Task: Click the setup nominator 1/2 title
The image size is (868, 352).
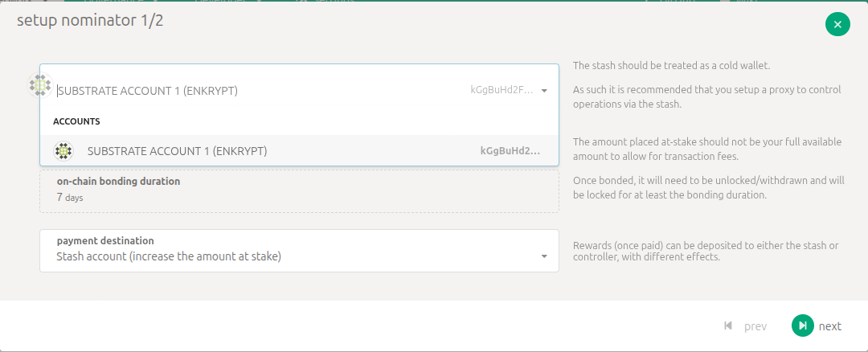Action: tap(90, 20)
